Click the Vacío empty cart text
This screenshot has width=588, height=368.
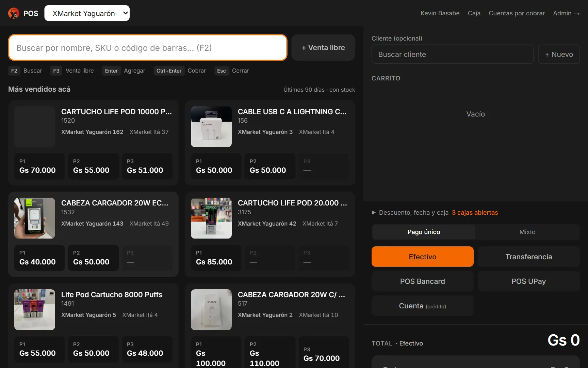tap(476, 114)
